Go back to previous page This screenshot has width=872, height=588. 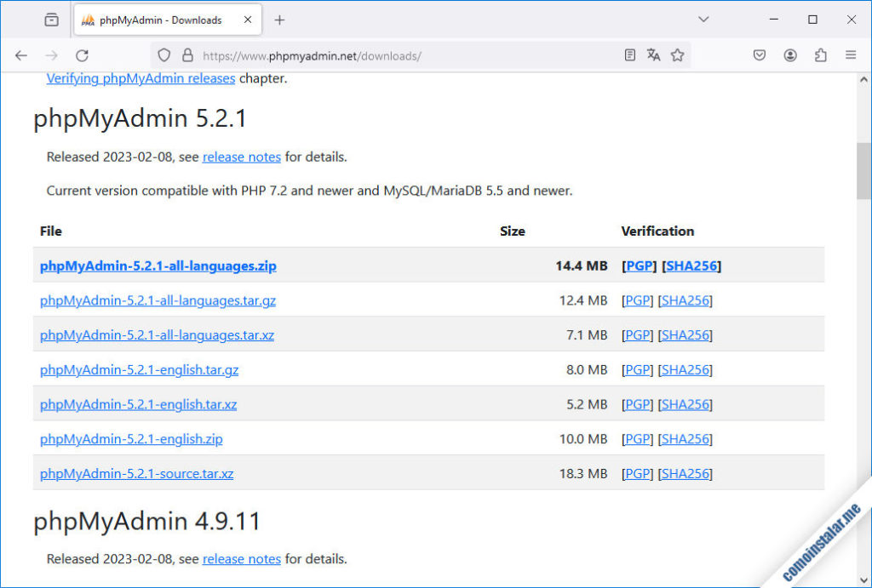point(21,55)
